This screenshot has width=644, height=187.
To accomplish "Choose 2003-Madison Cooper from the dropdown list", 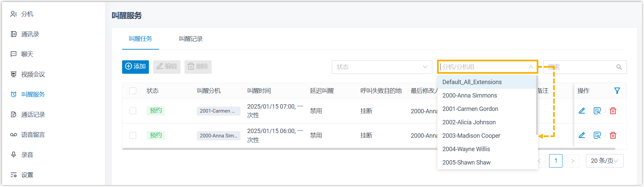I will (471, 136).
